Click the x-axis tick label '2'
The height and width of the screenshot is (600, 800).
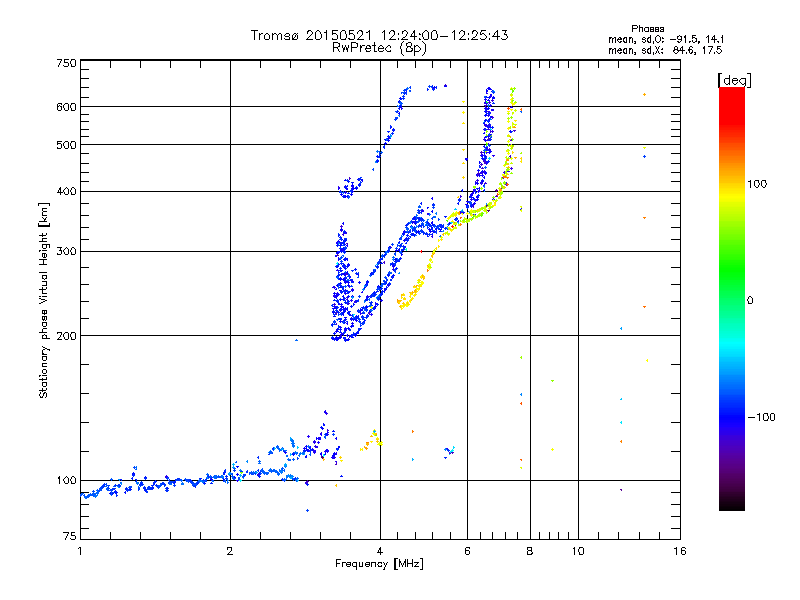coord(230,551)
